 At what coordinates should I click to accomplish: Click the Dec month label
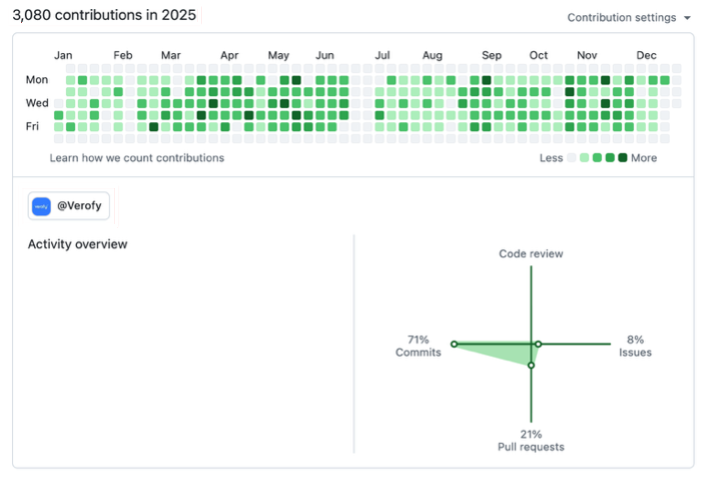click(646, 55)
